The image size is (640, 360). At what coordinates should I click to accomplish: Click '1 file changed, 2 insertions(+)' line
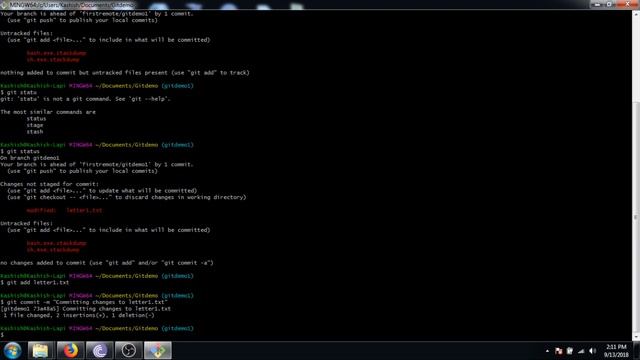click(78, 315)
